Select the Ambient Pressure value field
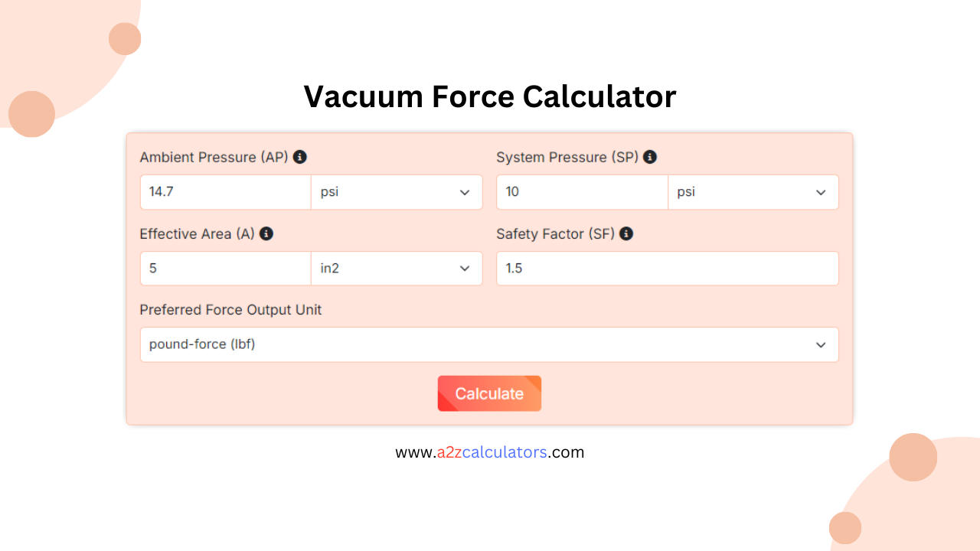 (225, 192)
